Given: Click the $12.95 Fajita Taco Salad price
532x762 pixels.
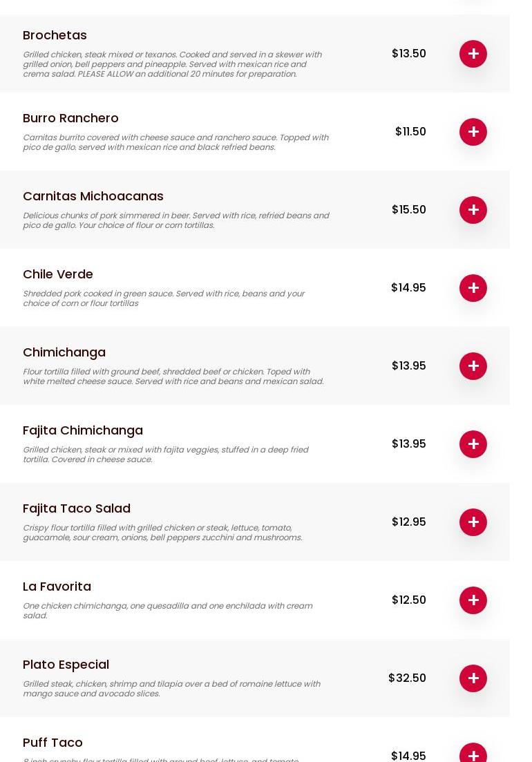Looking at the screenshot, I should click(x=408, y=522).
